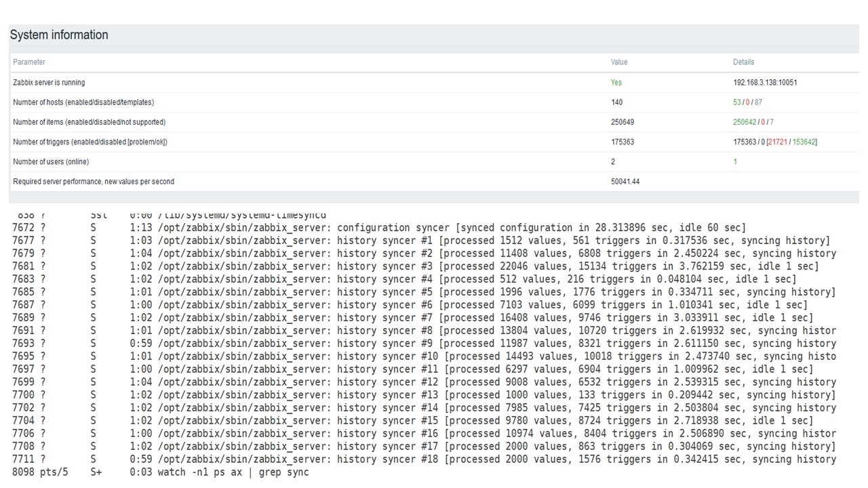Image resolution: width=868 pixels, height=488 pixels.
Task: Click the pts/5 terminal entry
Action: click(x=54, y=472)
